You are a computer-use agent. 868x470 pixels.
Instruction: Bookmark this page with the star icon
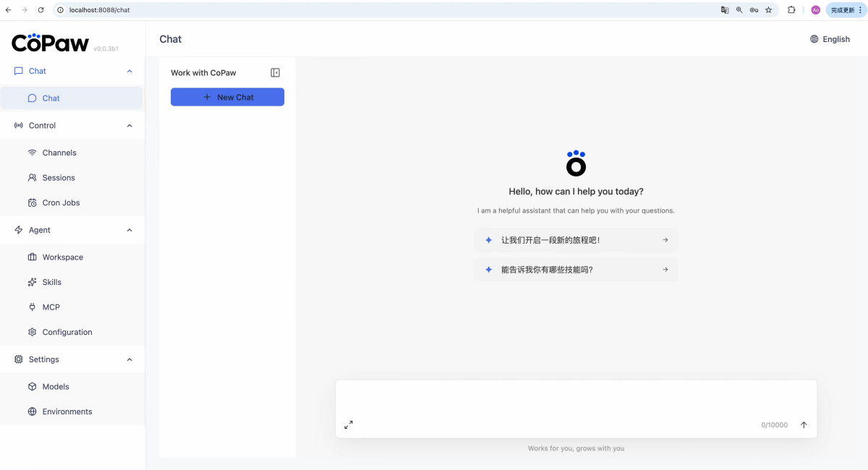[768, 10]
